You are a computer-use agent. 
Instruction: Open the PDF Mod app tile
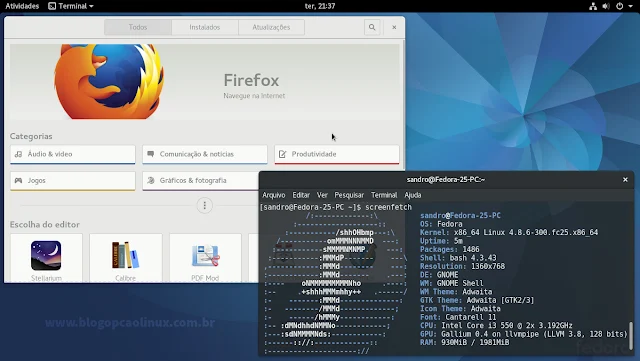205,258
